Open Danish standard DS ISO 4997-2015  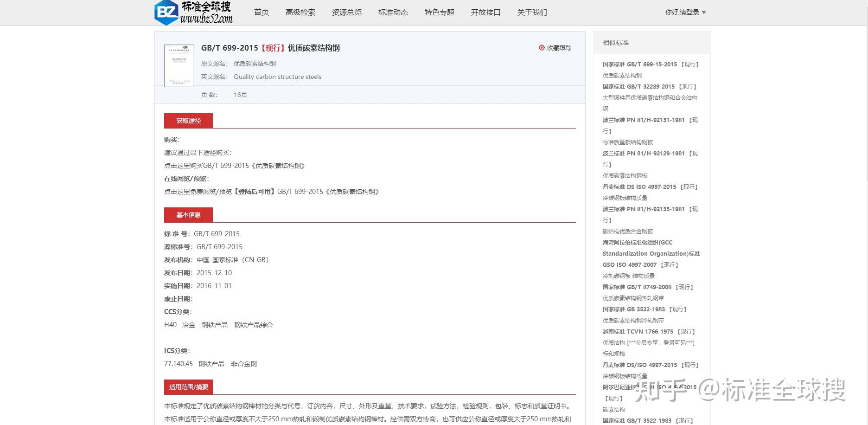pos(649,187)
